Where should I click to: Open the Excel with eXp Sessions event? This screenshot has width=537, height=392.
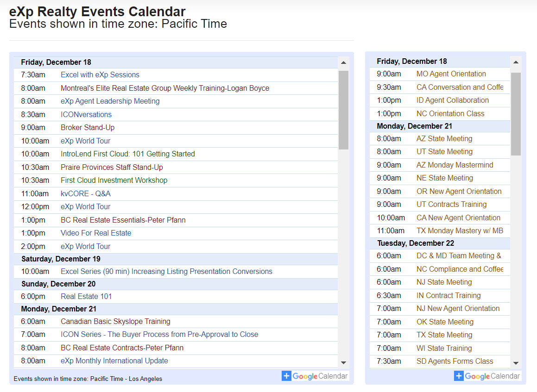coord(100,75)
